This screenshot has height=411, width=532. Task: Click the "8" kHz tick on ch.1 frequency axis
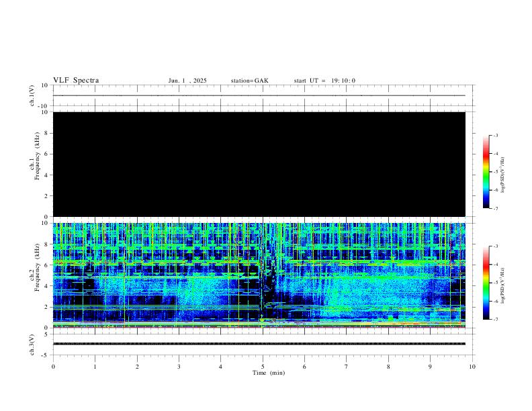pos(46,133)
